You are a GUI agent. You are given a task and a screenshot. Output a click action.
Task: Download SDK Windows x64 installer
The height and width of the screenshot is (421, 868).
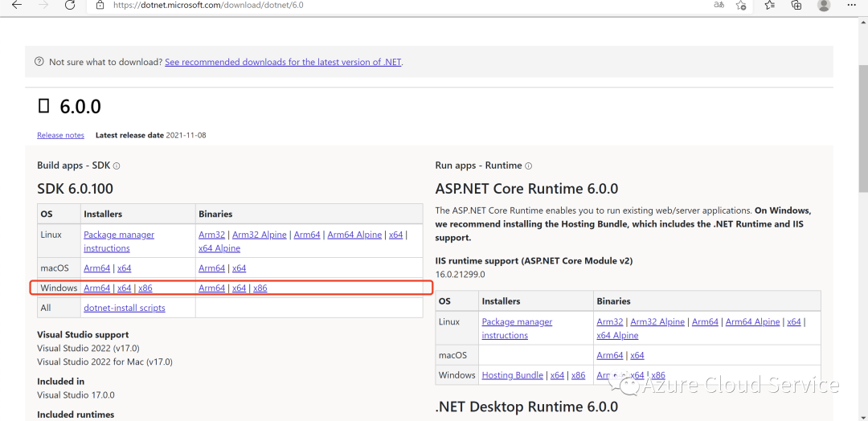[124, 288]
